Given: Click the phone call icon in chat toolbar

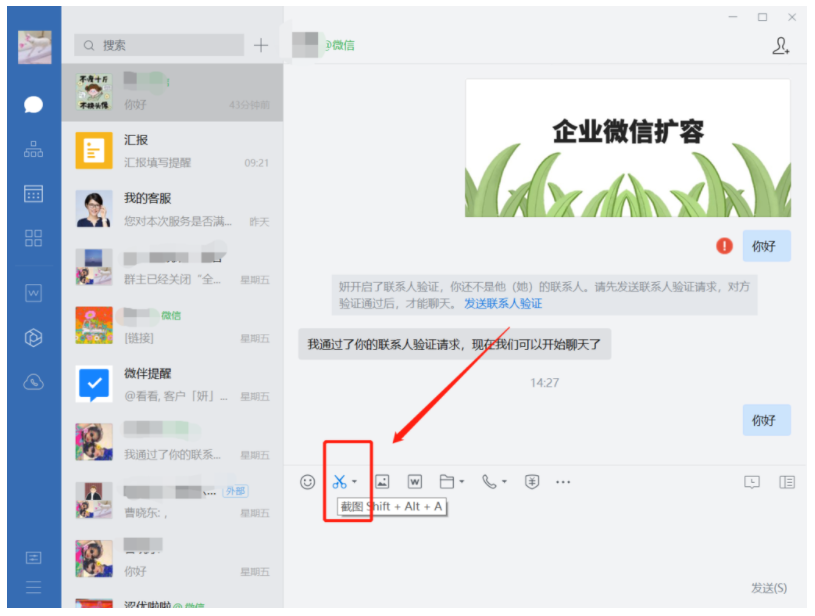Looking at the screenshot, I should tap(489, 482).
